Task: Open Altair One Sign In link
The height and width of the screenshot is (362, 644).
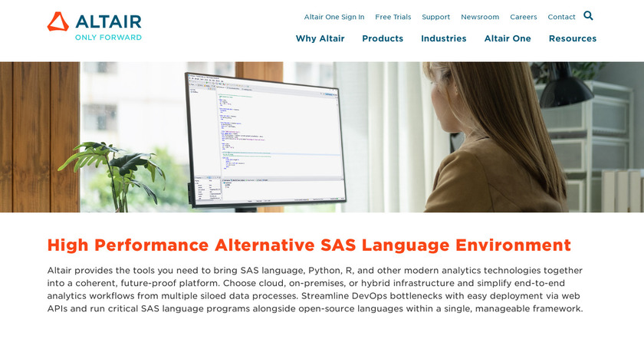Action: click(x=334, y=17)
